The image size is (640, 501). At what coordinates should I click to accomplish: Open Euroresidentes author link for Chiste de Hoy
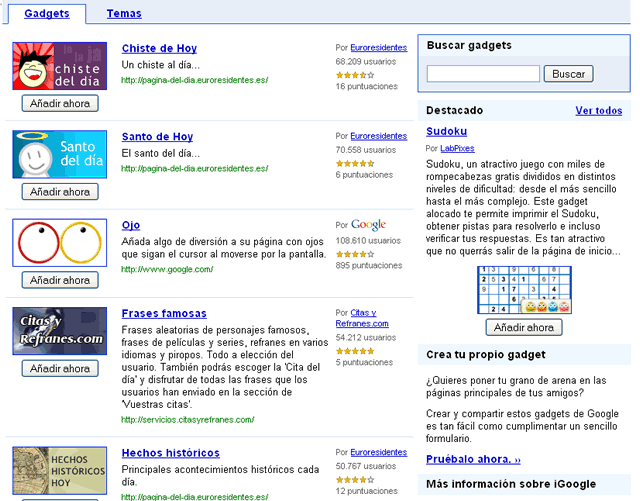tap(379, 48)
